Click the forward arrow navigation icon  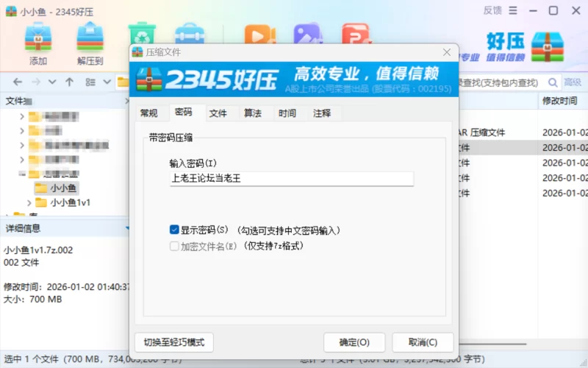tap(36, 82)
